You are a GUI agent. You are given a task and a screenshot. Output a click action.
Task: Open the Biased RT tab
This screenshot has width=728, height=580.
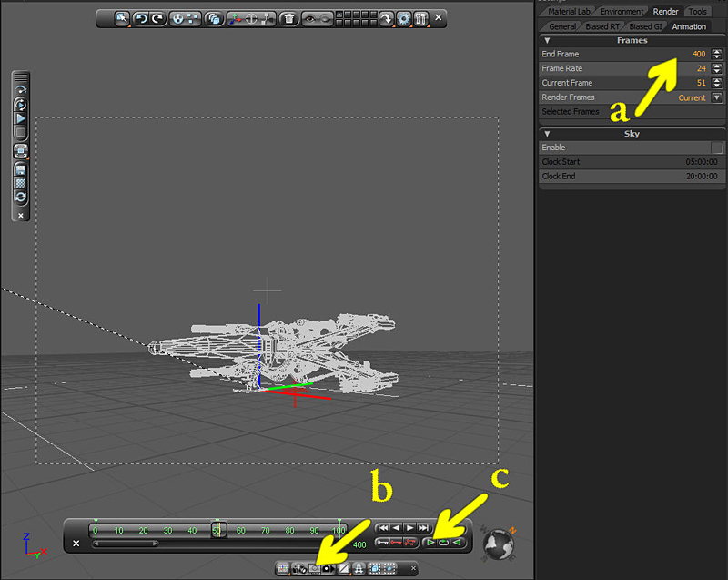pos(602,26)
